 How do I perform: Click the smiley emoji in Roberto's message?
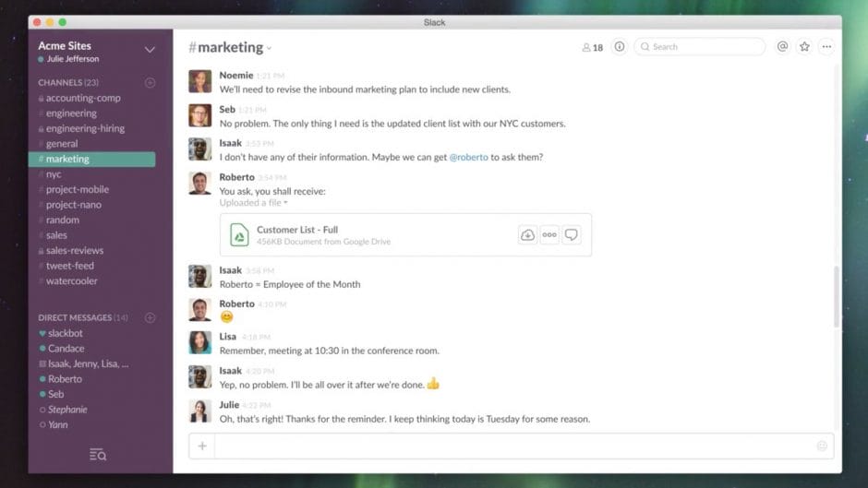(226, 317)
